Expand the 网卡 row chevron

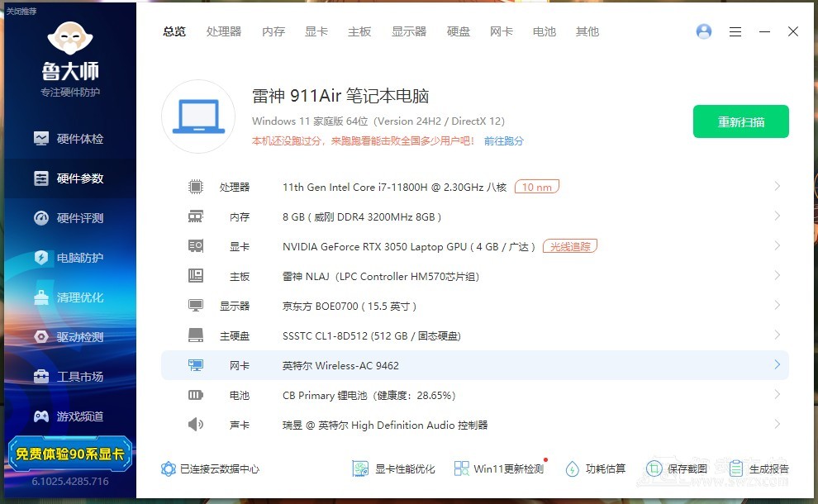coord(777,365)
